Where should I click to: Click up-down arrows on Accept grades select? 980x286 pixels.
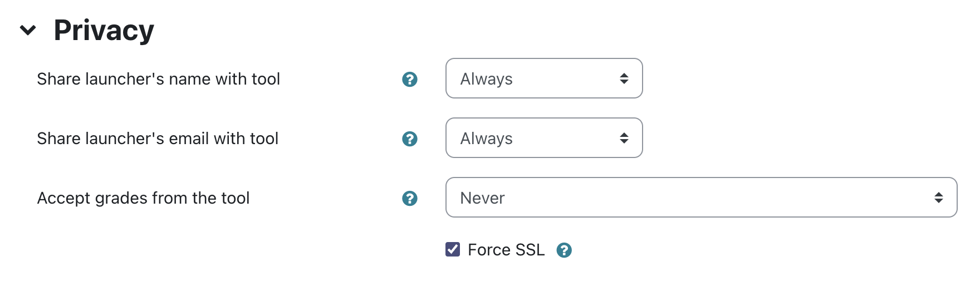[939, 198]
